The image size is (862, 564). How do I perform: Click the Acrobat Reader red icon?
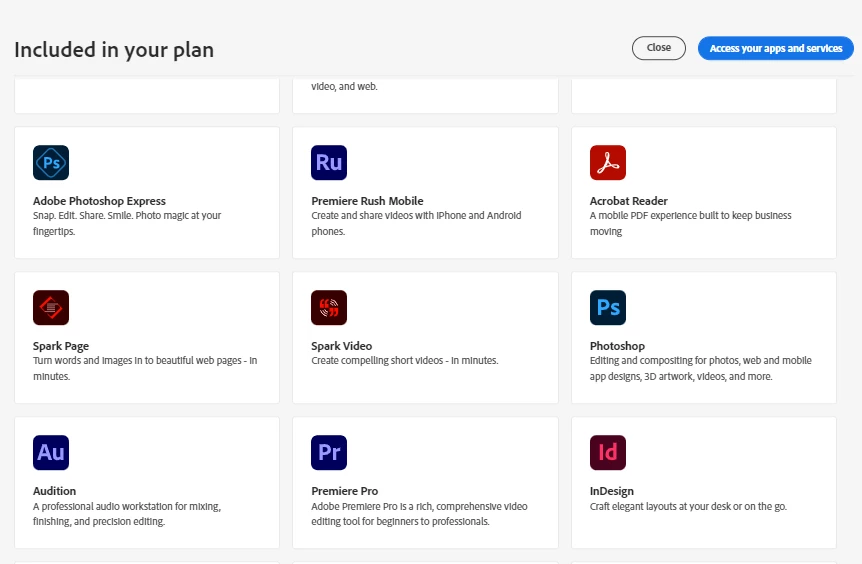pos(607,163)
